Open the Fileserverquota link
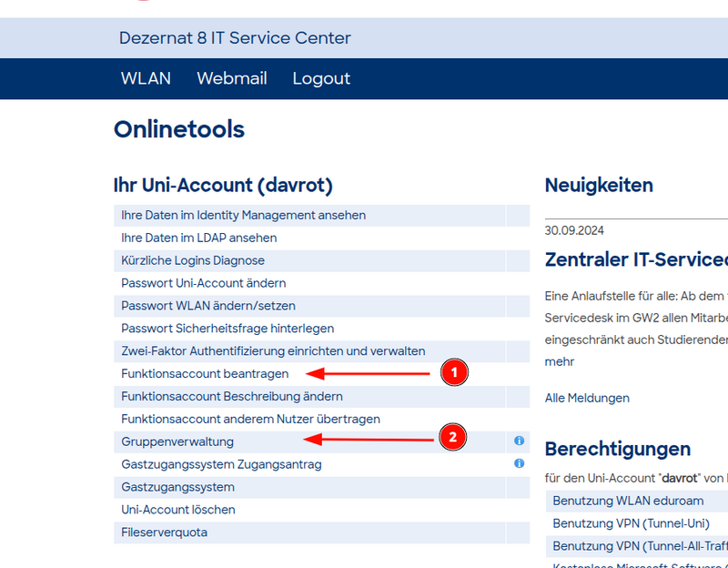 tap(163, 532)
